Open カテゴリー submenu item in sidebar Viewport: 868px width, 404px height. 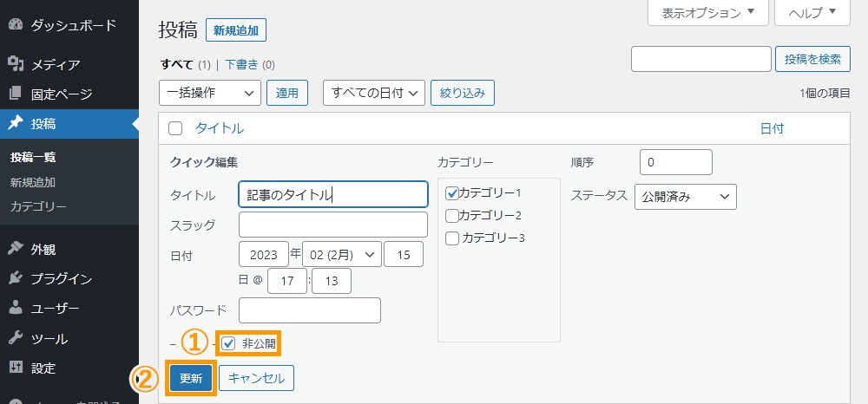38,207
